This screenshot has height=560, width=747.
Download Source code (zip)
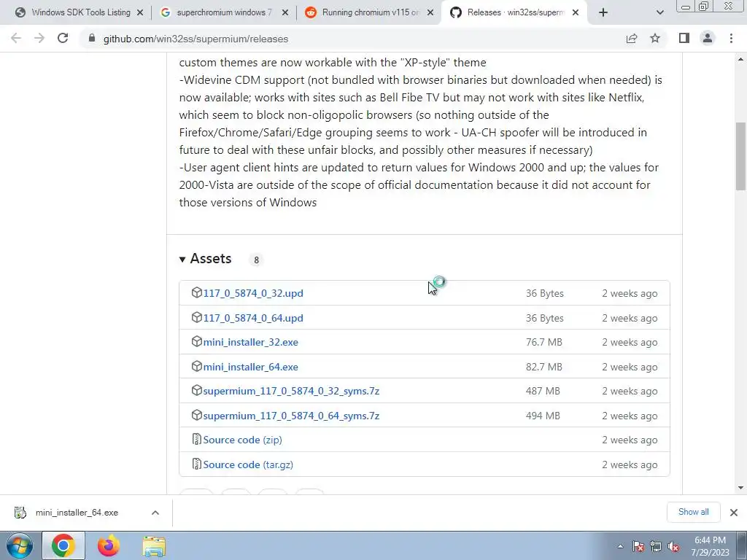coord(242,440)
